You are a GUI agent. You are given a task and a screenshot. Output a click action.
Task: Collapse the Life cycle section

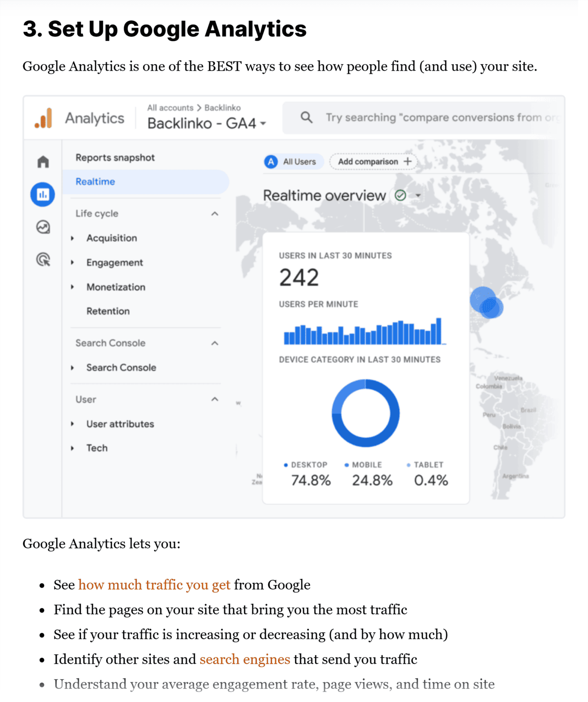point(215,214)
